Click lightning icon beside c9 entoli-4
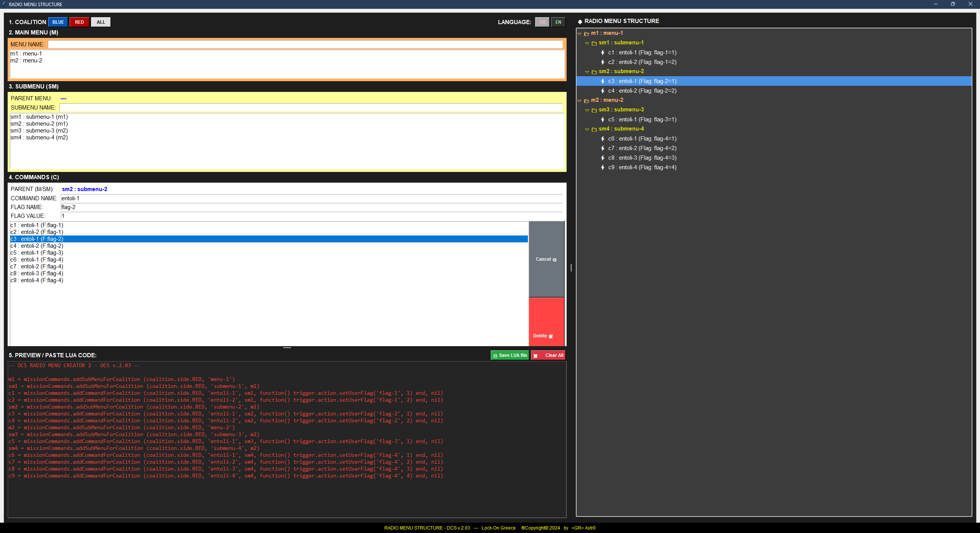The width and height of the screenshot is (980, 533). [603, 167]
